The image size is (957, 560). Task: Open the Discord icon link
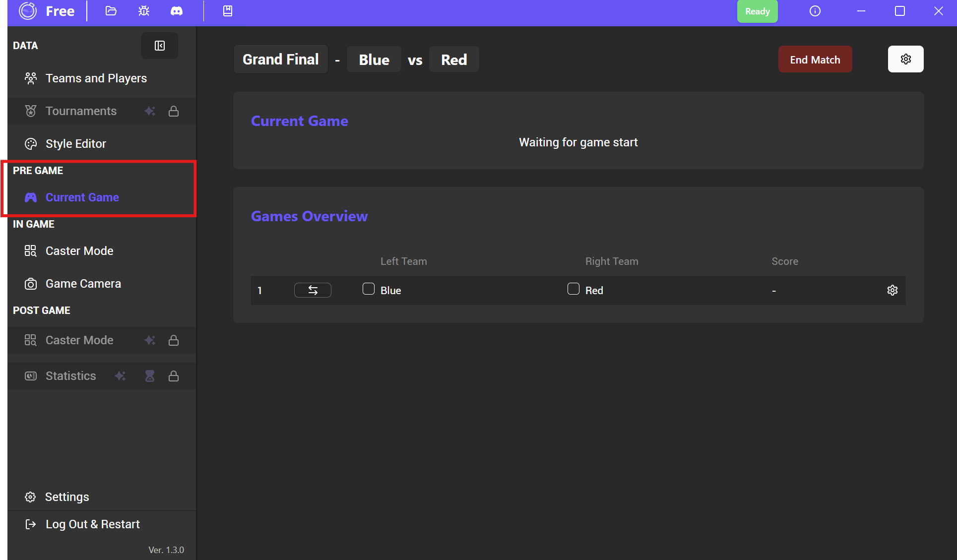(177, 11)
